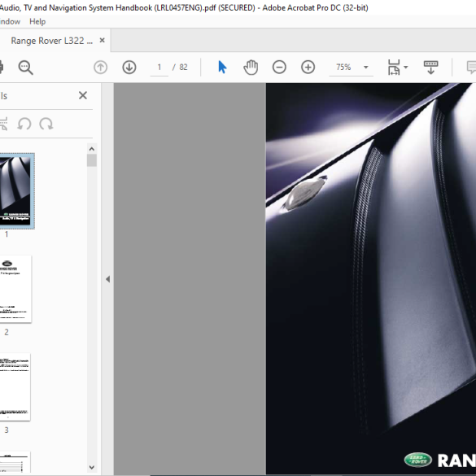Open the 75% zoom level dropdown
476x476 pixels.
tap(366, 67)
